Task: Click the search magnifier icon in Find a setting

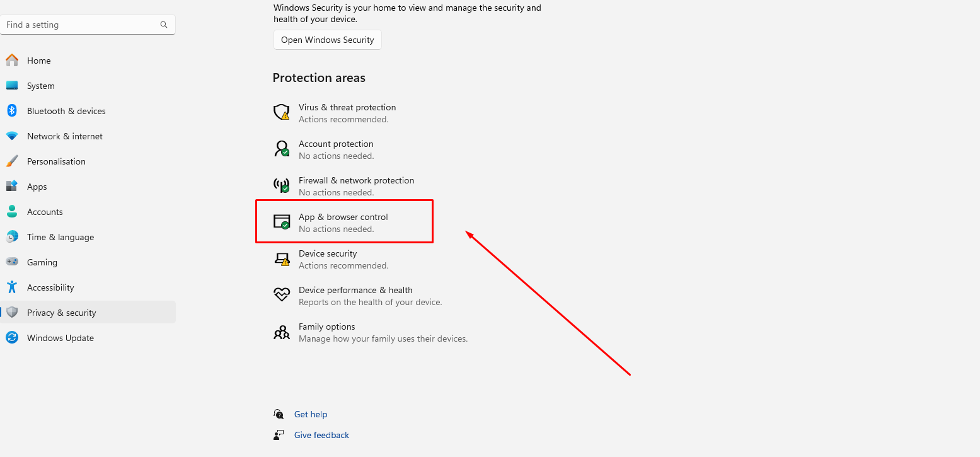Action: coord(164,25)
